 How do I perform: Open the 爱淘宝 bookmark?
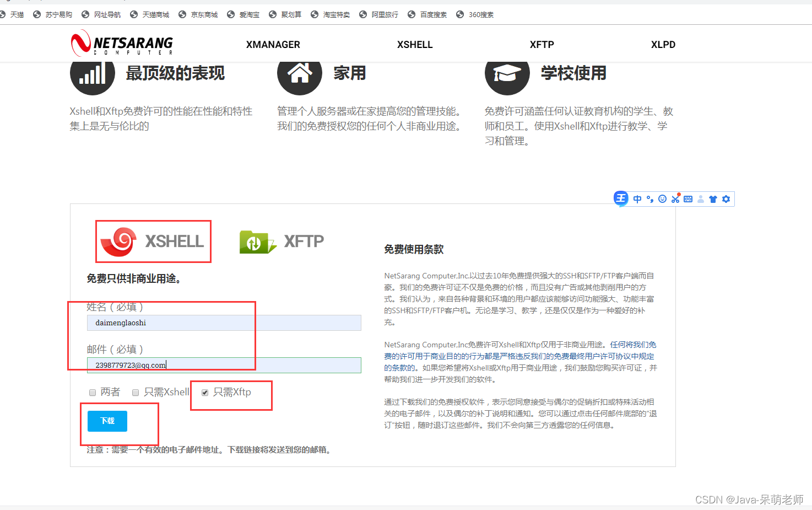pyautogui.click(x=243, y=15)
